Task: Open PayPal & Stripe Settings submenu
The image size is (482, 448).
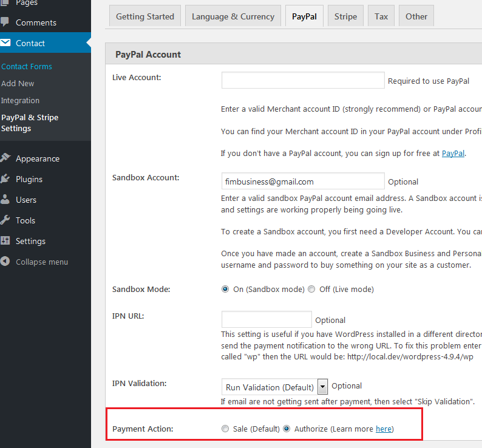Action: click(x=30, y=123)
